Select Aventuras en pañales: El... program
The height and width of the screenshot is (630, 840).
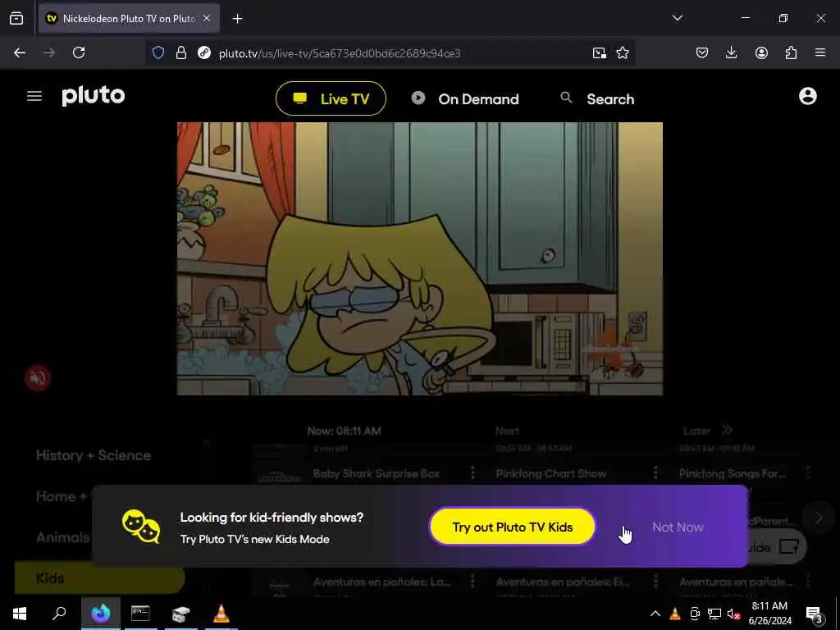click(x=563, y=582)
